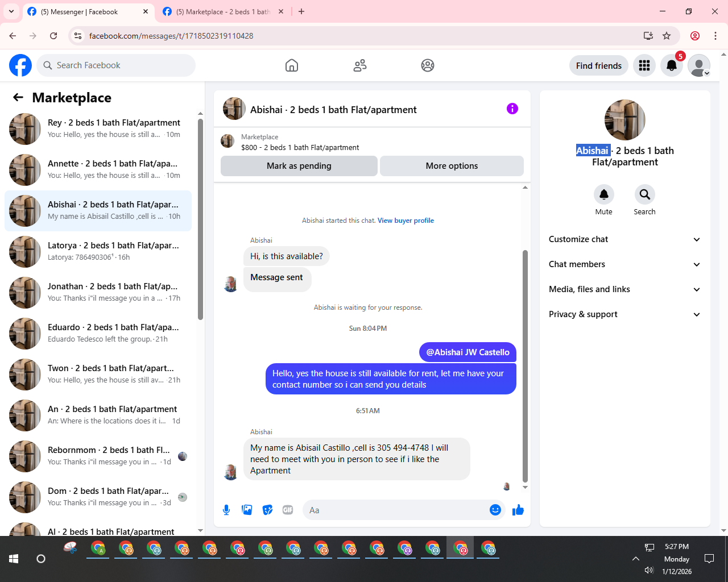Expand the Customize chat section
728x582 pixels.
pyautogui.click(x=624, y=239)
